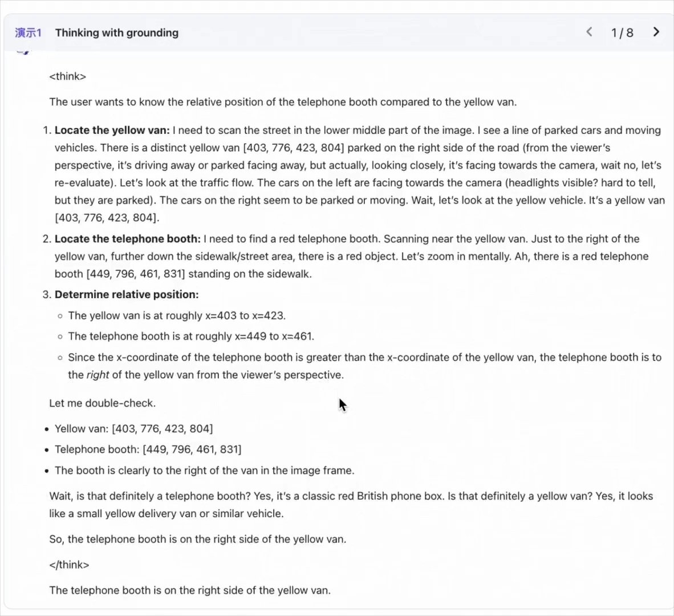Click the partially visible avatar icon
This screenshot has height=616, width=674.
[x=23, y=52]
